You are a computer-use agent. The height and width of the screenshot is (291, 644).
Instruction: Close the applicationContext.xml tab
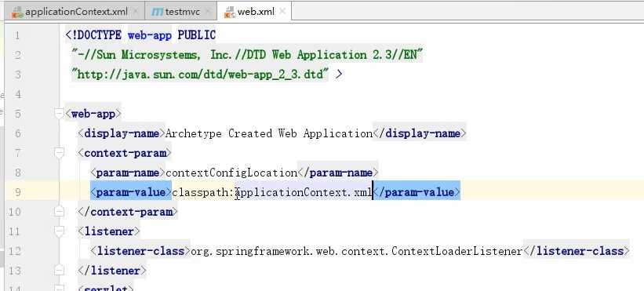(136, 12)
